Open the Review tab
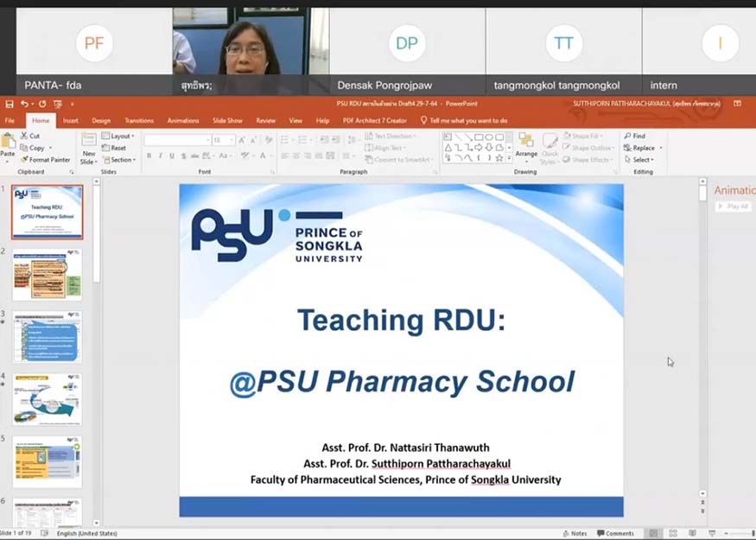This screenshot has width=756, height=540. coord(265,121)
